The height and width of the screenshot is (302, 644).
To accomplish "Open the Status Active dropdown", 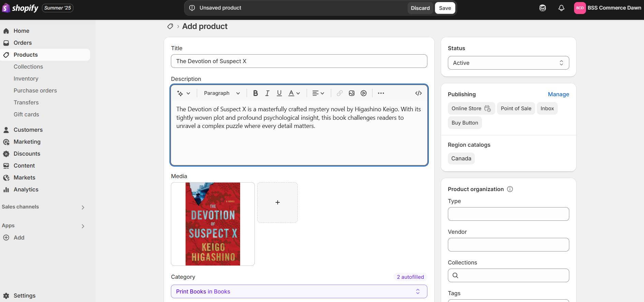I will pos(508,63).
